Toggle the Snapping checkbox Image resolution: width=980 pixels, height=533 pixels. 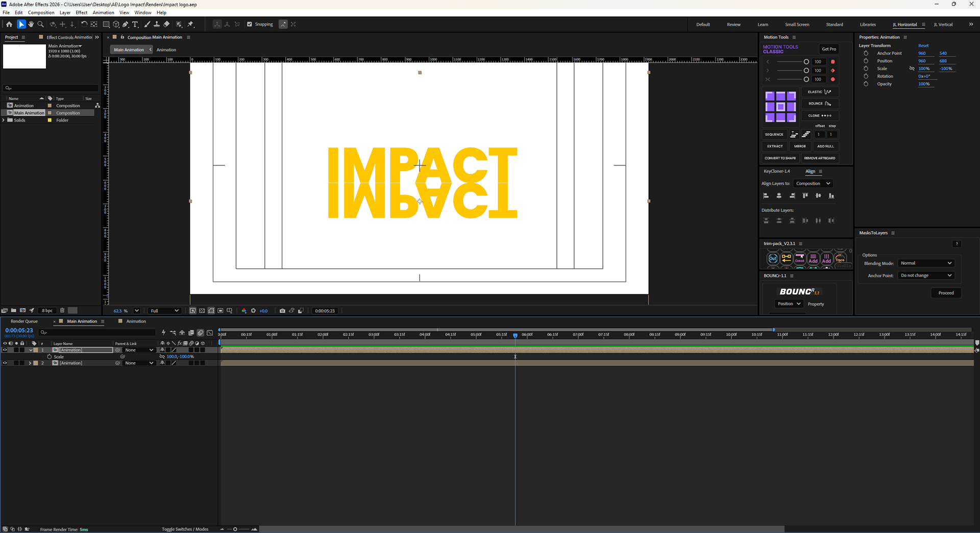coord(250,24)
